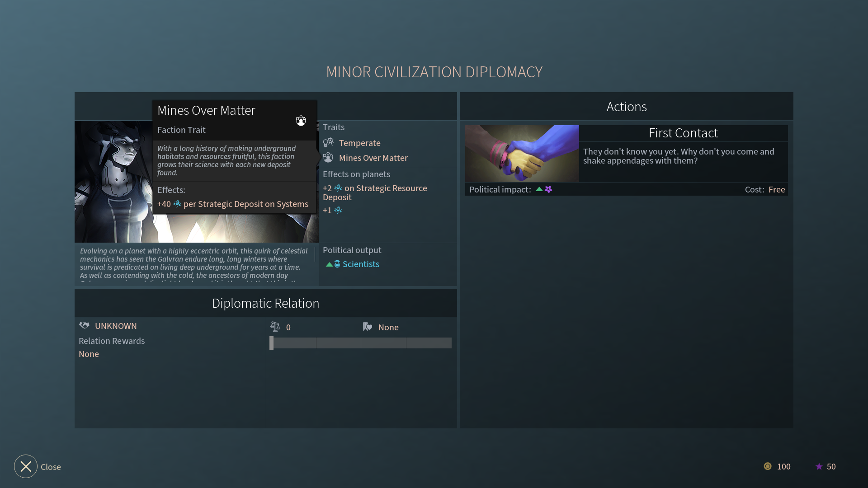The height and width of the screenshot is (488, 868).
Task: Click the science icon next to +1
Action: coord(338,210)
